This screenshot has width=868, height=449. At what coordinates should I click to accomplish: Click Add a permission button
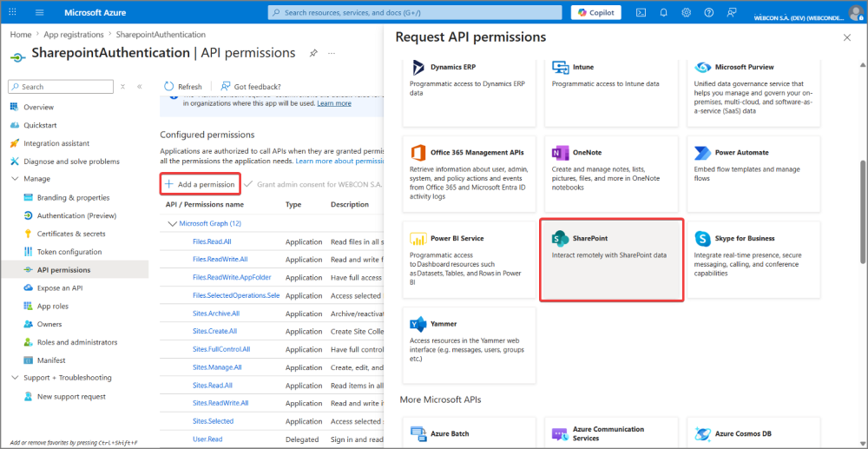(200, 184)
